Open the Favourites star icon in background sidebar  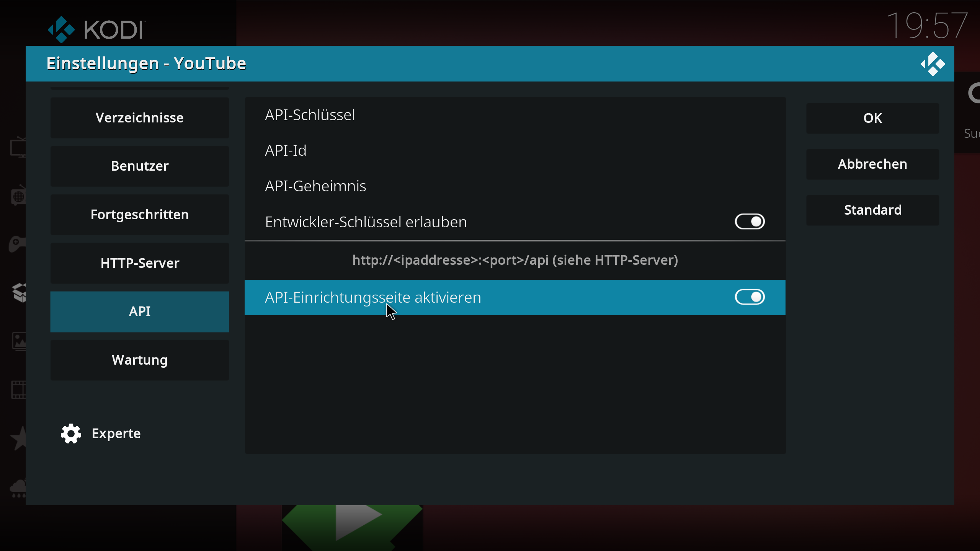(18, 438)
